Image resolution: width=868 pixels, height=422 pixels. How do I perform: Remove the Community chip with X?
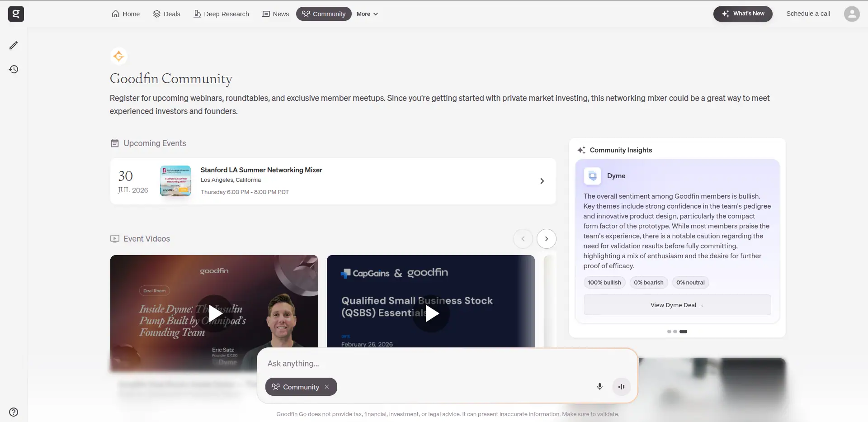pyautogui.click(x=327, y=387)
